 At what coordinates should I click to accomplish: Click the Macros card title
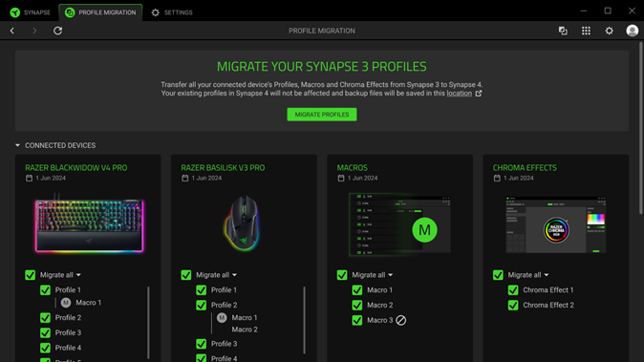352,167
